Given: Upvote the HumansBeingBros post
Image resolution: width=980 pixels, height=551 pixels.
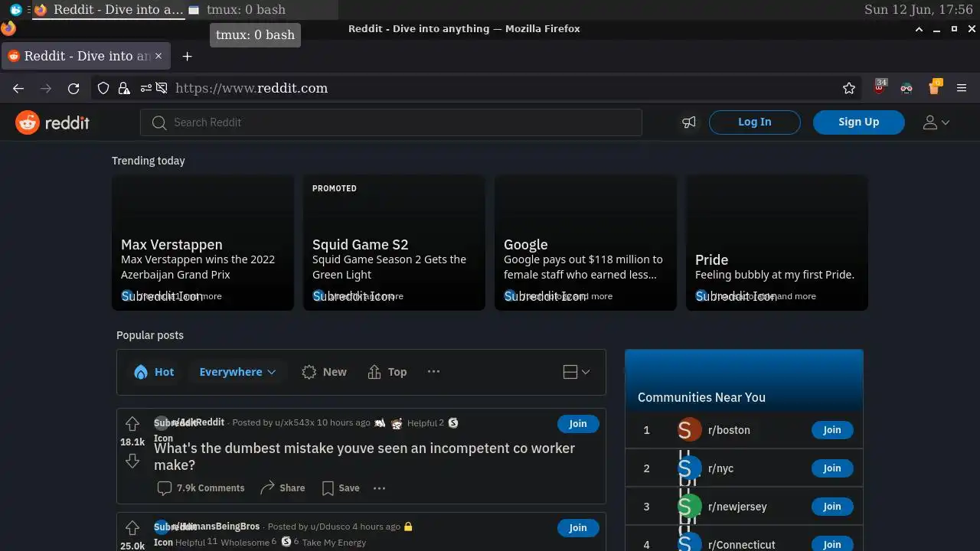Looking at the screenshot, I should pyautogui.click(x=132, y=528).
